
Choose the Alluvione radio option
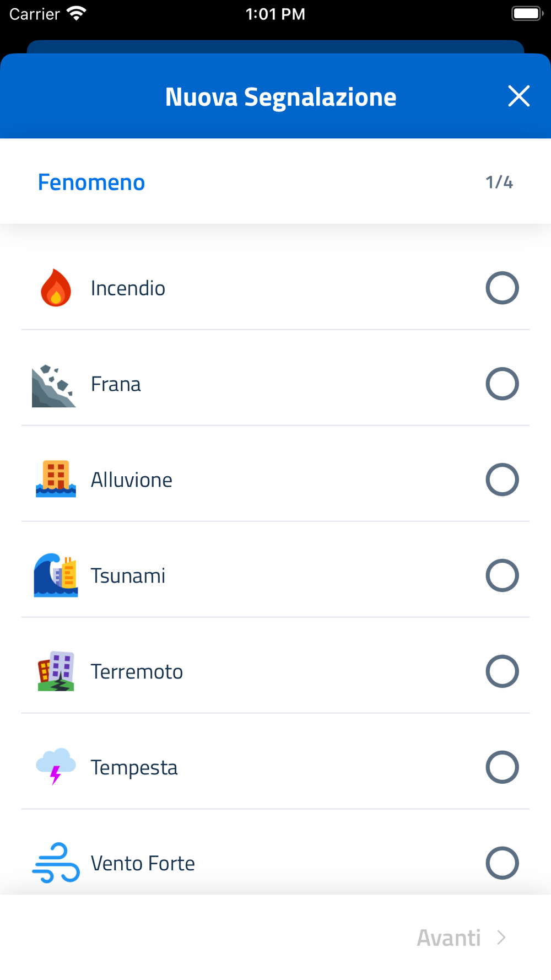click(502, 480)
